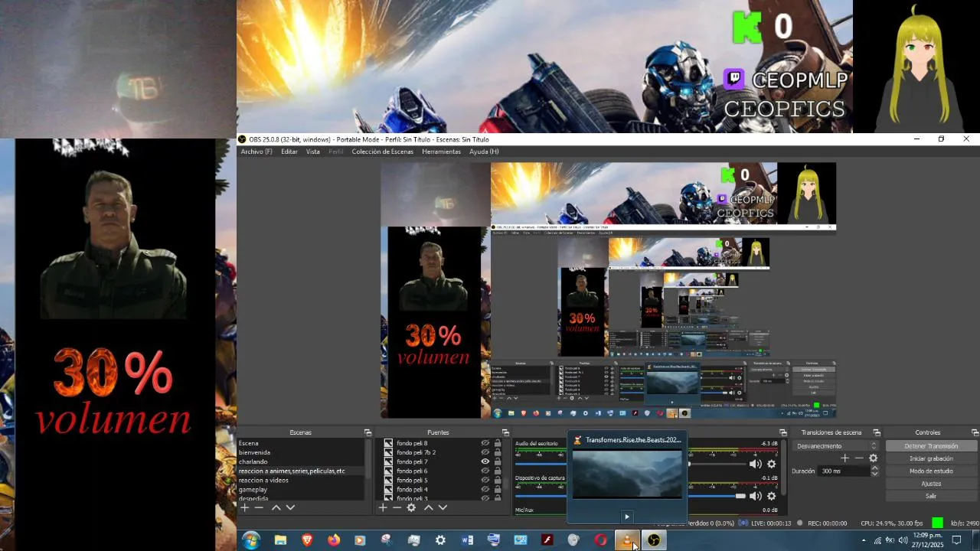Image resolution: width=980 pixels, height=551 pixels.
Task: Enable Modo de estudio
Action: coord(931,471)
